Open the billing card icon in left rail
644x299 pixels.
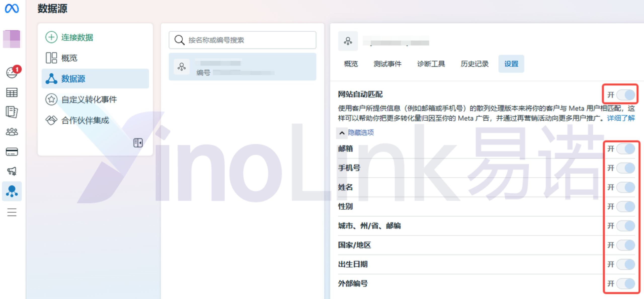12,152
